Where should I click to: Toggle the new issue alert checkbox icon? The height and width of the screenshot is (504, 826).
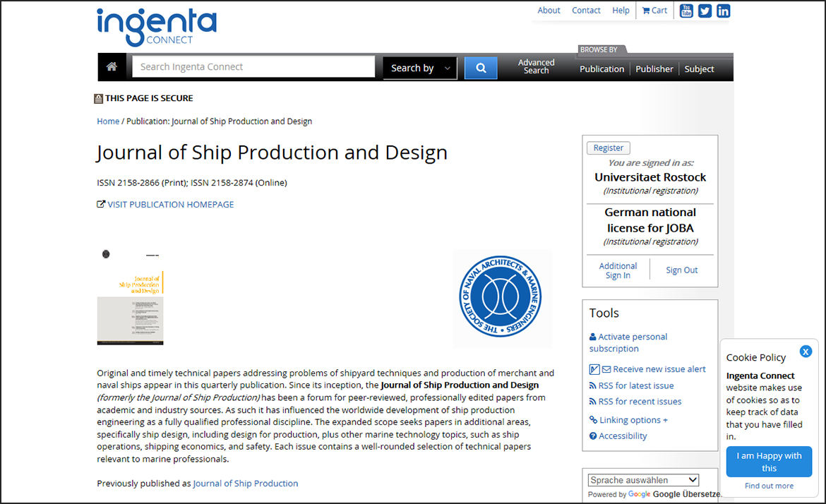[594, 369]
